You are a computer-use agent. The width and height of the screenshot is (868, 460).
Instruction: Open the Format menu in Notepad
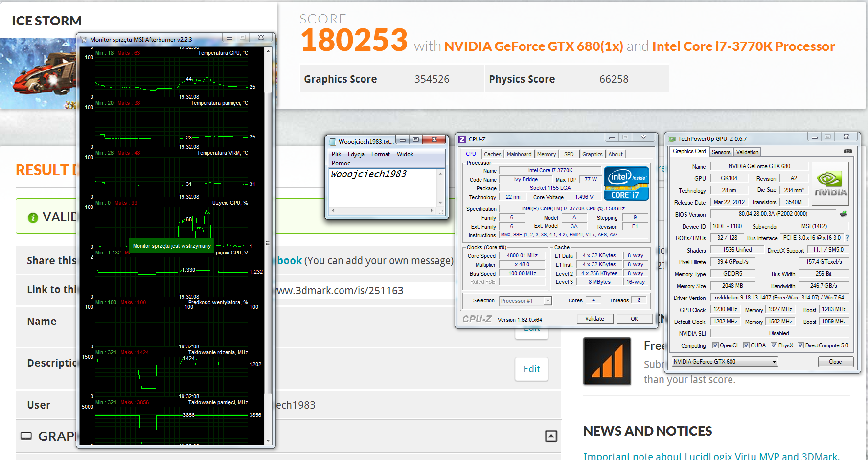point(381,154)
